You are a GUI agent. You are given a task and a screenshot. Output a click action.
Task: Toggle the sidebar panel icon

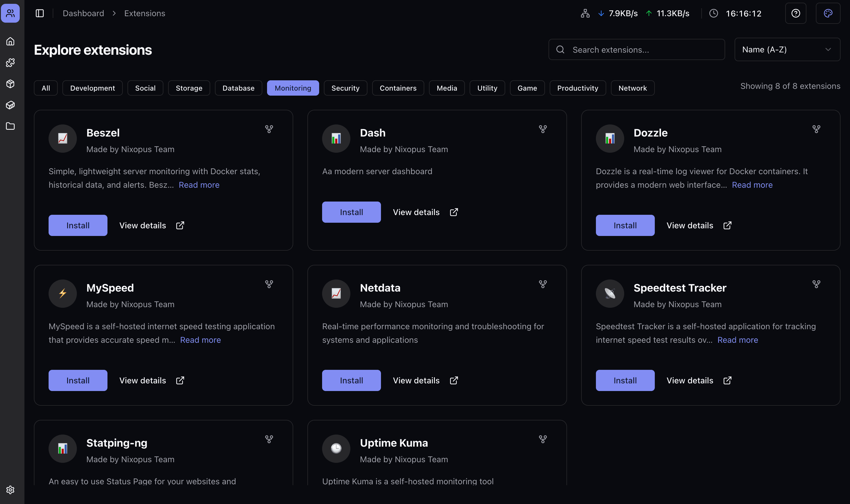(x=40, y=13)
